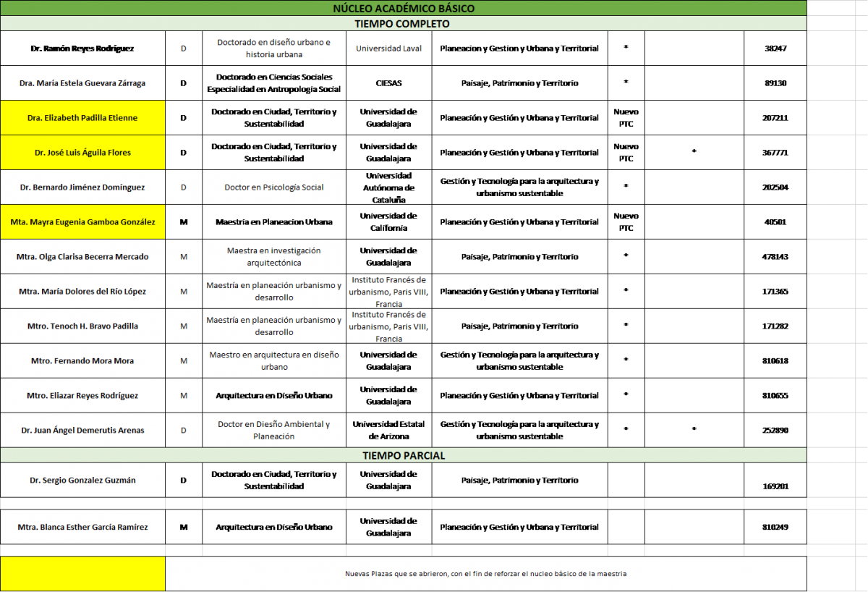Click the Mta. Mayra Eugenia Gamboa González cell
Image resolution: width=868 pixels, height=592 pixels.
click(82, 222)
